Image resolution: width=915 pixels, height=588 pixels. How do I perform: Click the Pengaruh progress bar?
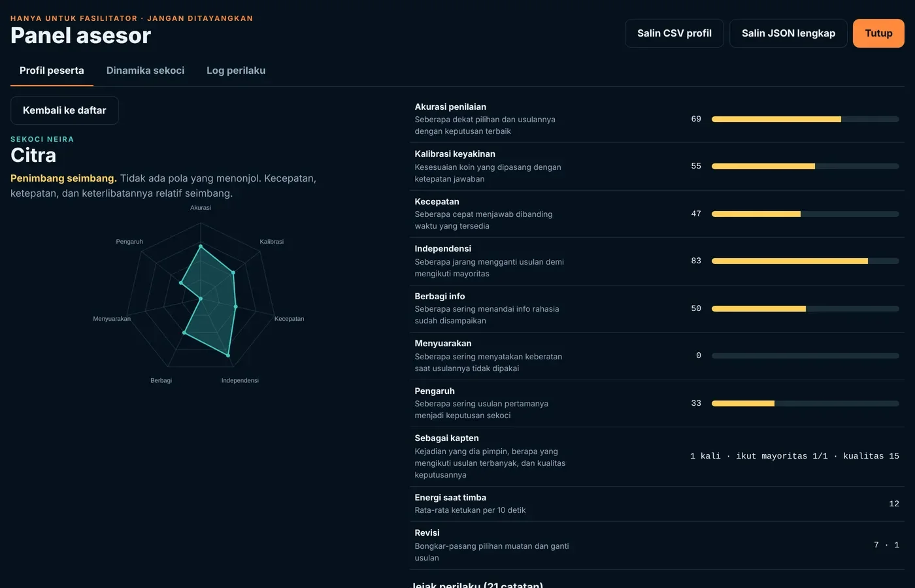[x=805, y=403]
